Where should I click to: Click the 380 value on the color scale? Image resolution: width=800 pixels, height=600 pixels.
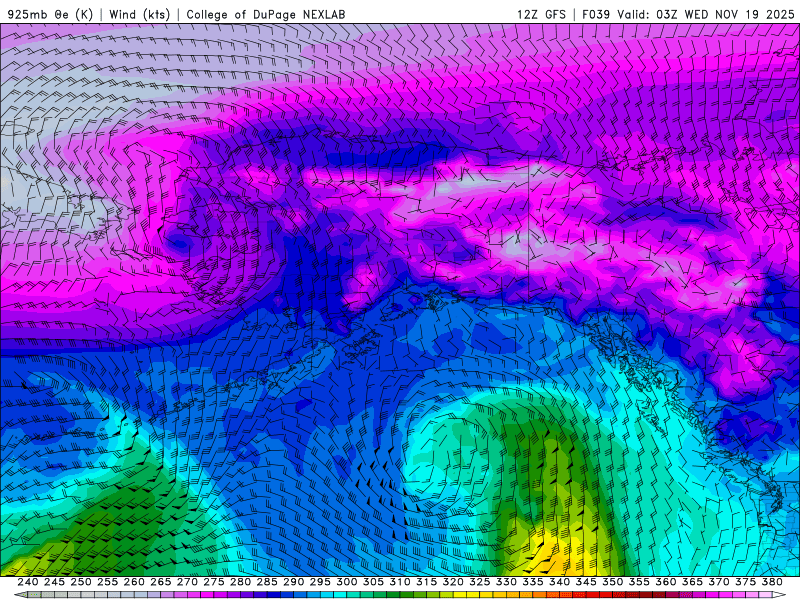point(772,582)
